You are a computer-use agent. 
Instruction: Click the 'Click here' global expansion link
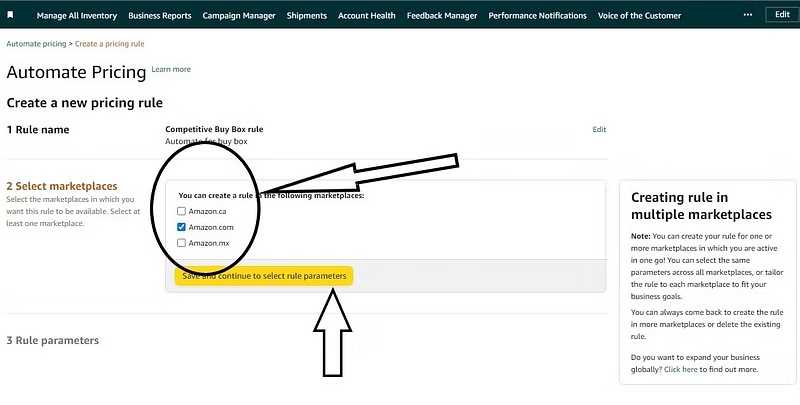tap(681, 369)
